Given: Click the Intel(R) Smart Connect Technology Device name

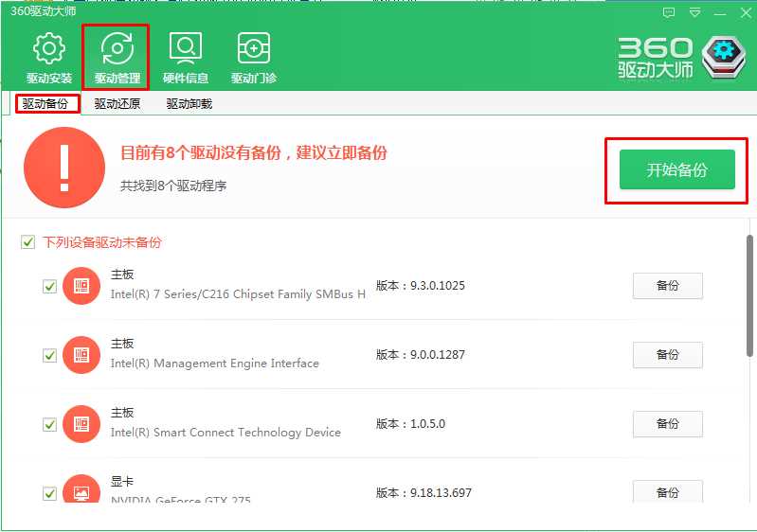Looking at the screenshot, I should pos(225,433).
